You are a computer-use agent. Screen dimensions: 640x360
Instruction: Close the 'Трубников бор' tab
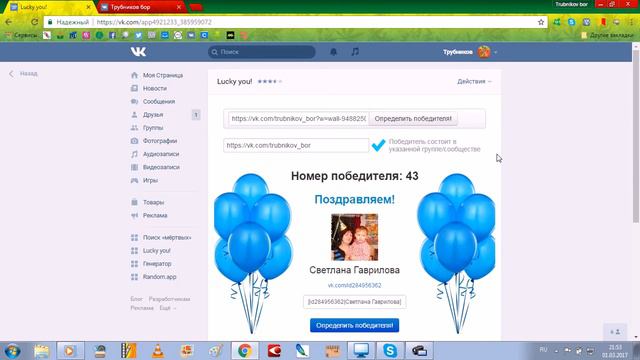179,7
